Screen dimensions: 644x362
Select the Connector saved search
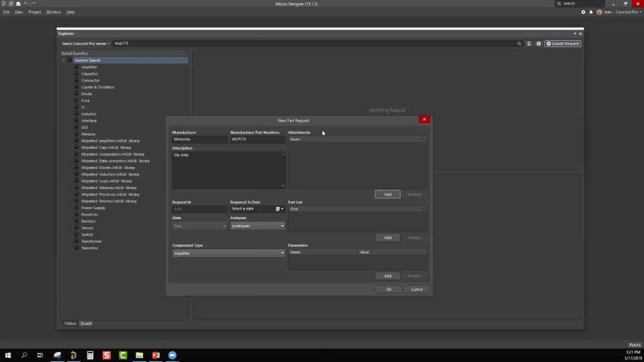tap(91, 80)
